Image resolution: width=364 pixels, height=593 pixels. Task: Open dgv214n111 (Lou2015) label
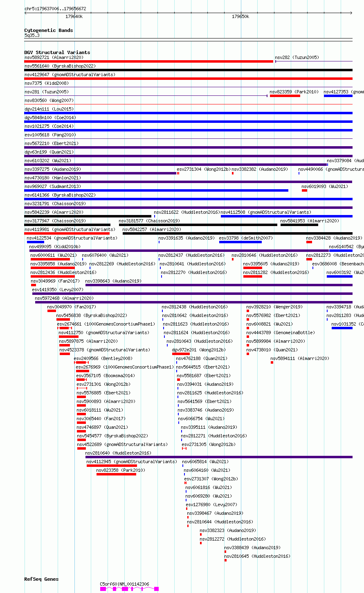[x=49, y=109]
